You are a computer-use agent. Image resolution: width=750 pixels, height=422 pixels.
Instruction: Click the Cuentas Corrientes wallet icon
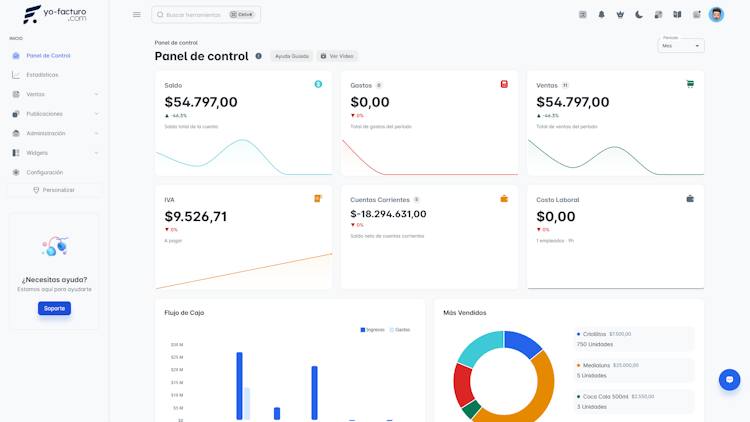[x=504, y=199]
